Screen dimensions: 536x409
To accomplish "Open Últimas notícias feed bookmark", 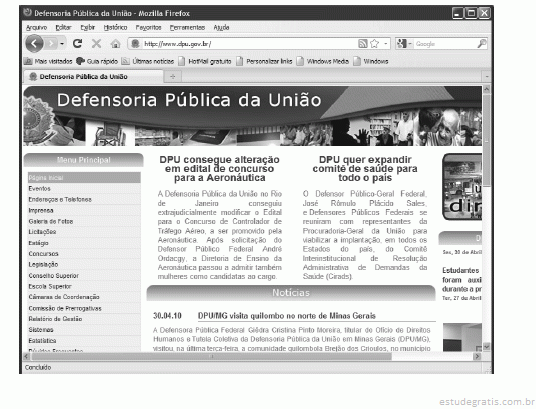I will (148, 61).
